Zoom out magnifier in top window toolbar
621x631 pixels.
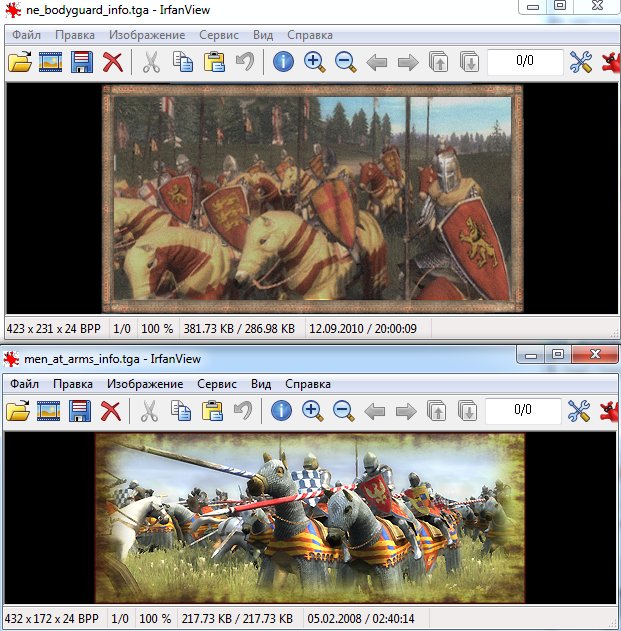click(346, 62)
